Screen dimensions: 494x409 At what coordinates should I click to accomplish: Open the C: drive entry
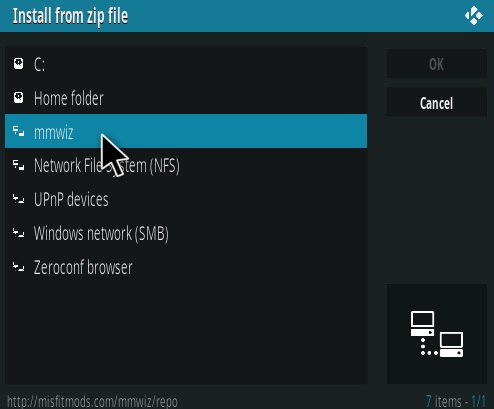coord(186,64)
